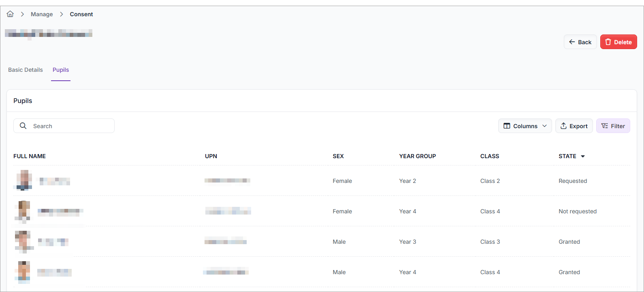Click the trash icon on Delete button

coord(608,42)
